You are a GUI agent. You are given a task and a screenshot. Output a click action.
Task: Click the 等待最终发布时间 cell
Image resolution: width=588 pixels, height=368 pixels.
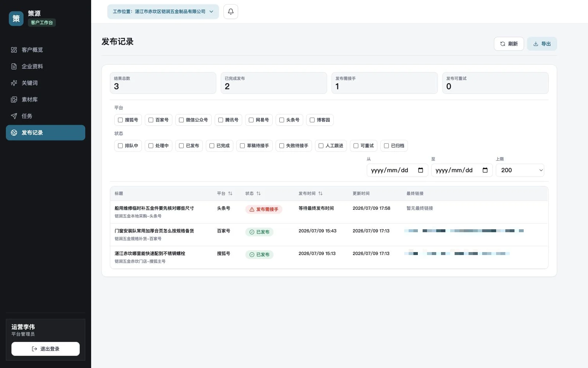(x=316, y=208)
